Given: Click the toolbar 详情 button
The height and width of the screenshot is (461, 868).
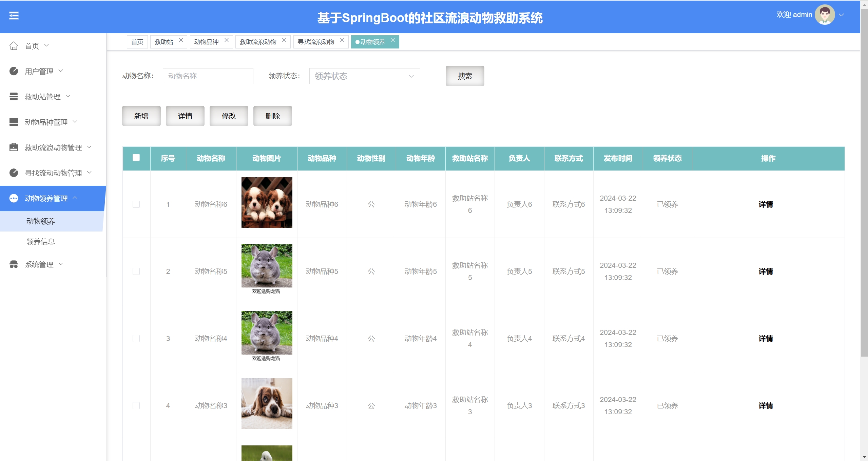Looking at the screenshot, I should (x=185, y=116).
